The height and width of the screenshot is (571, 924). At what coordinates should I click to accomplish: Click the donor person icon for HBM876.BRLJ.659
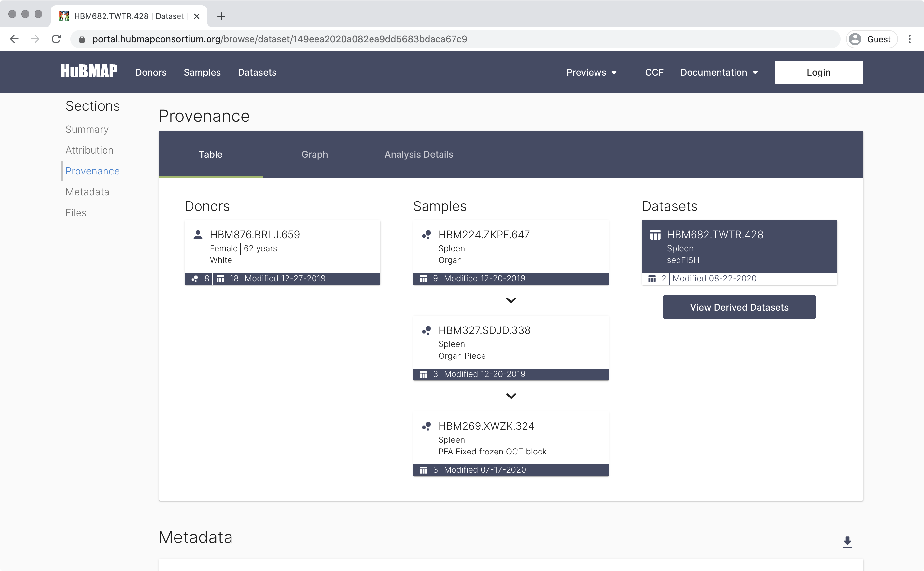[198, 234]
